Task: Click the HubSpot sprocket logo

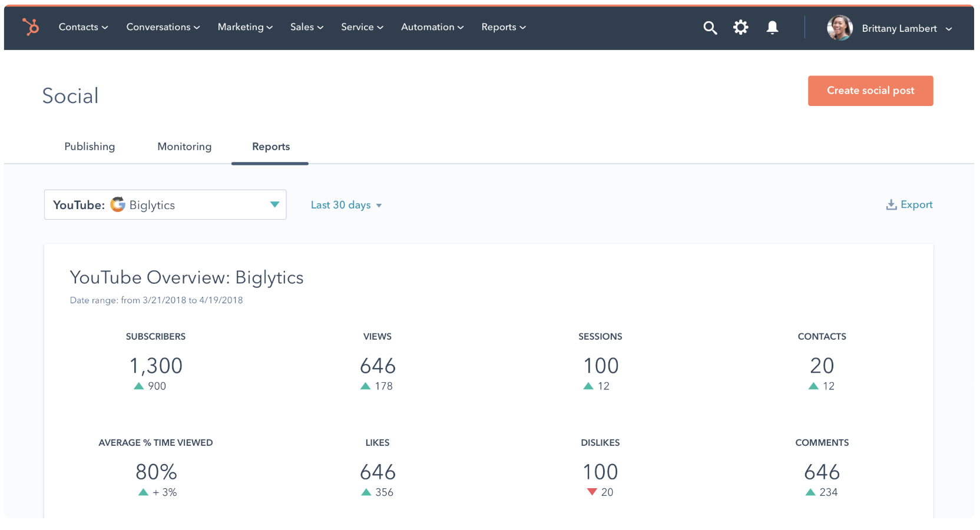Action: click(x=31, y=27)
